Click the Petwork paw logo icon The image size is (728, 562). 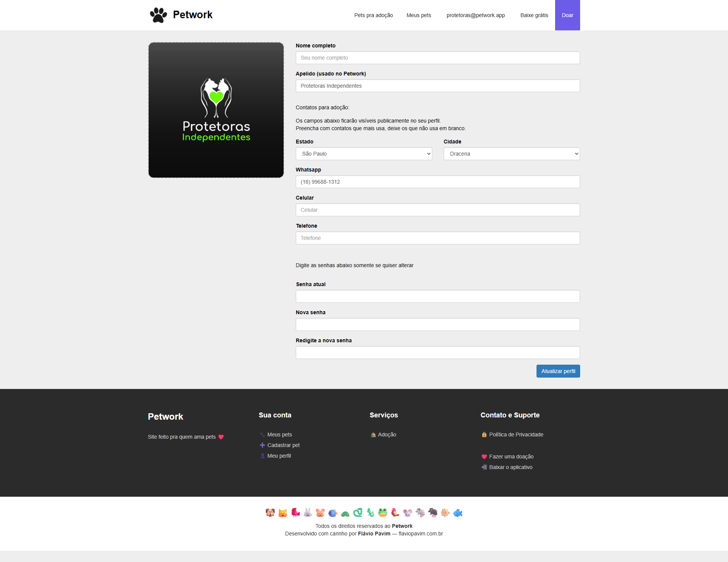[158, 15]
